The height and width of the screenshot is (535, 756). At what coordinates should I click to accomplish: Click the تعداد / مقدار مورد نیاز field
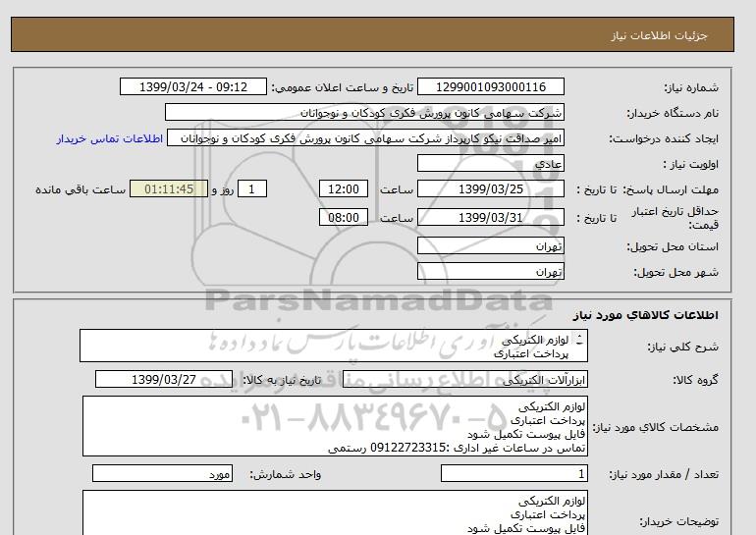(513, 474)
